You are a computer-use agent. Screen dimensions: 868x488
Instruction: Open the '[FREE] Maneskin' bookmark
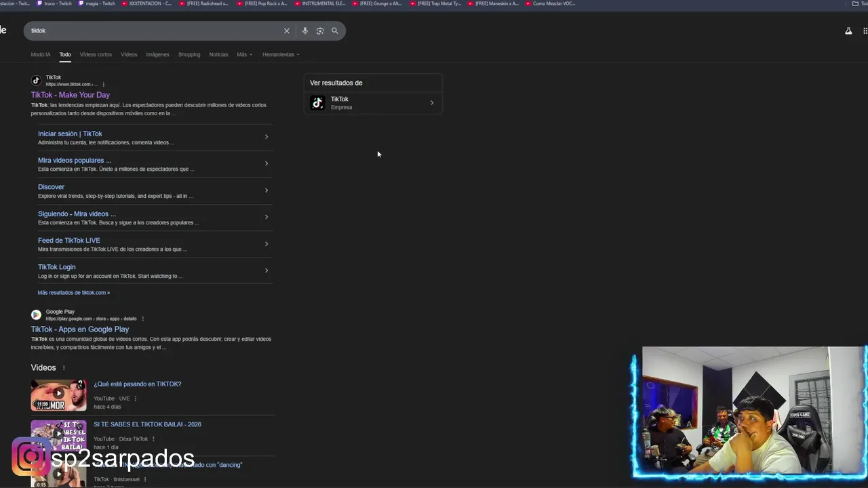coord(493,3)
